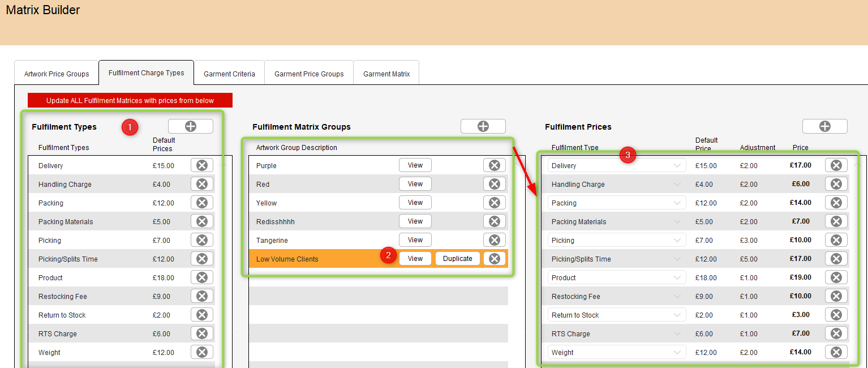
Task: View the Purple matrix group
Action: pos(415,165)
